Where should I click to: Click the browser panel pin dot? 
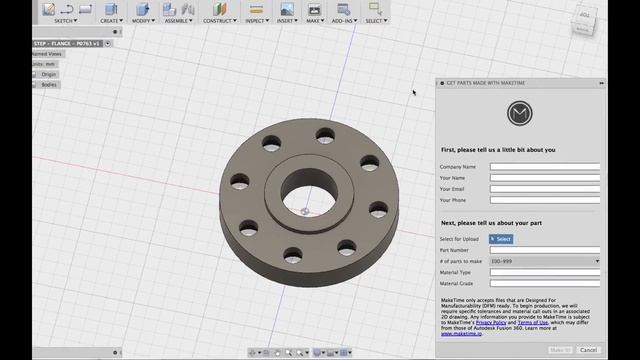click(x=115, y=32)
